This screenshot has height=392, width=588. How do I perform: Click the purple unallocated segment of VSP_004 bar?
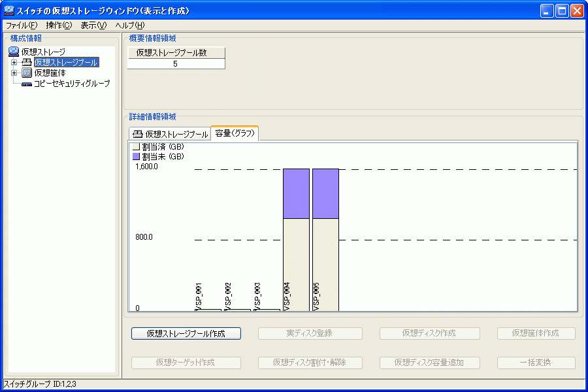[296, 193]
